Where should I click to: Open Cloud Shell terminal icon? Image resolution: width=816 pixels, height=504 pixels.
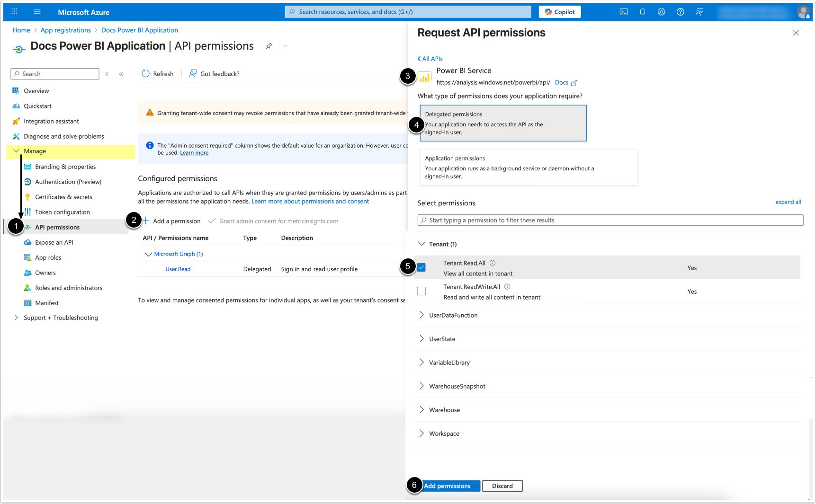623,12
